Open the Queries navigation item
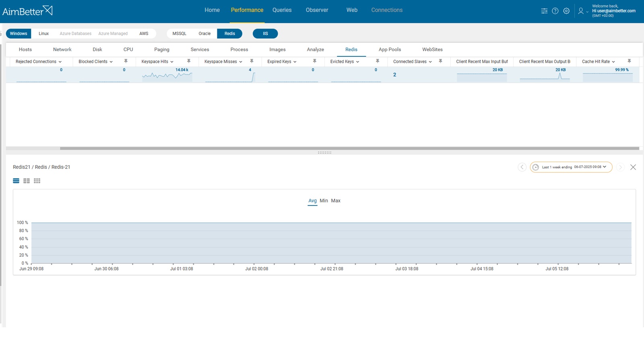This screenshot has width=644, height=343. click(x=282, y=10)
